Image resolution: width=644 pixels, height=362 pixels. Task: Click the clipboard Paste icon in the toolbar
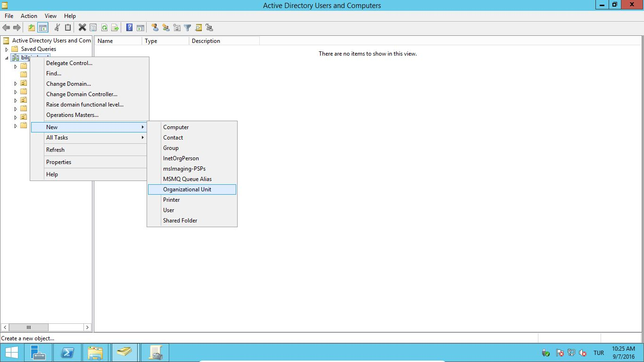[68, 28]
